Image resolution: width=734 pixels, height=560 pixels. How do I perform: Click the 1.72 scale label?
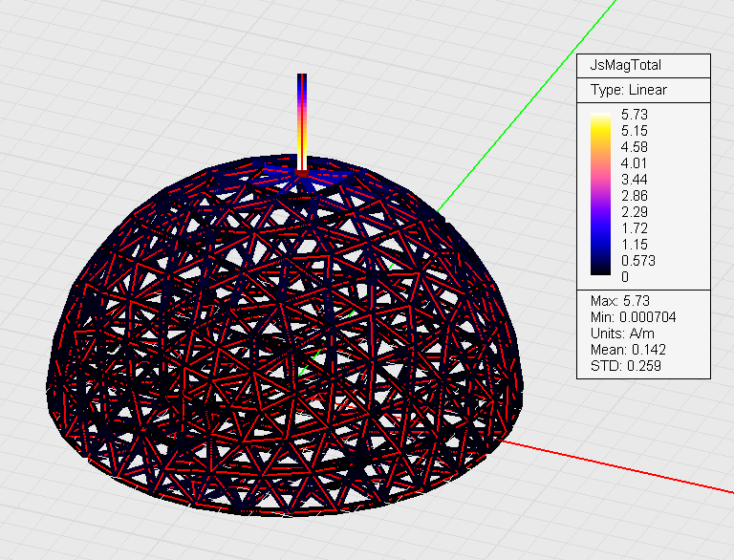(x=635, y=227)
